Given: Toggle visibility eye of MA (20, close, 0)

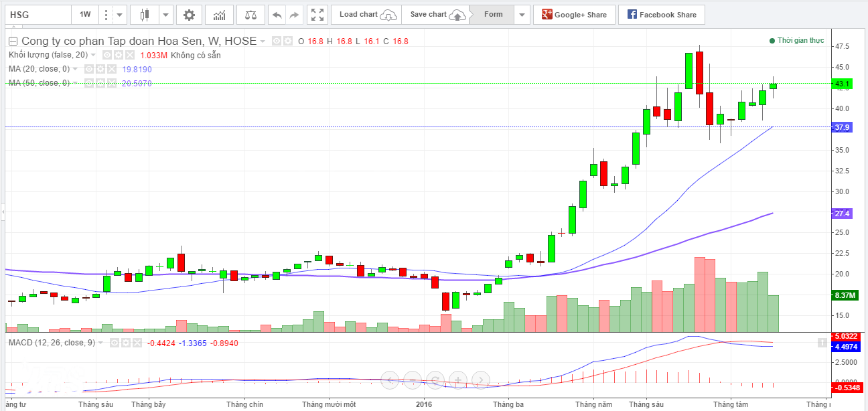Looking at the screenshot, I should click(88, 69).
